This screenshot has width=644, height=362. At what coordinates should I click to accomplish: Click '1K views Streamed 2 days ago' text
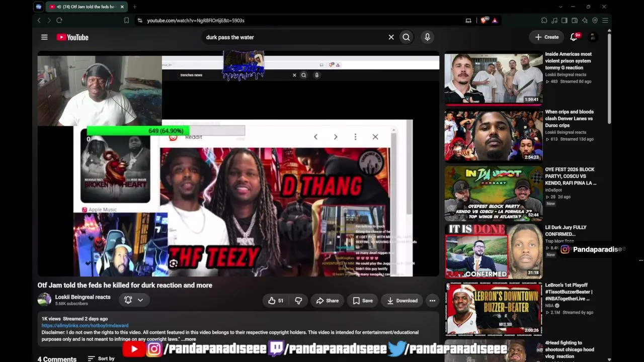click(x=74, y=319)
